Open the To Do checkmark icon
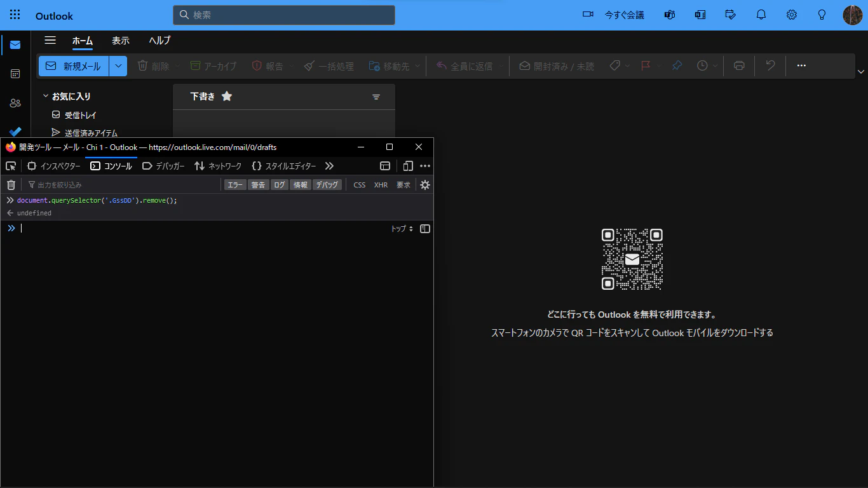This screenshot has height=488, width=868. coord(15,132)
